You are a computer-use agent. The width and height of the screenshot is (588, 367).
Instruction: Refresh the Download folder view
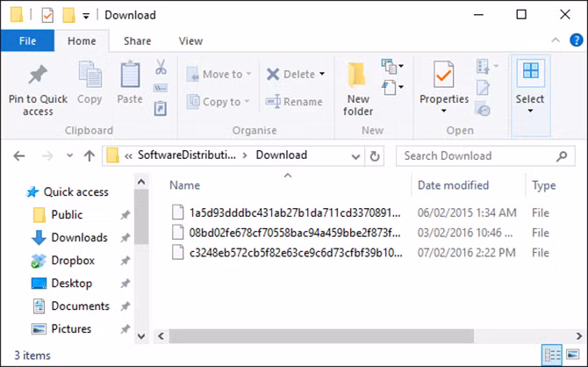pyautogui.click(x=376, y=156)
